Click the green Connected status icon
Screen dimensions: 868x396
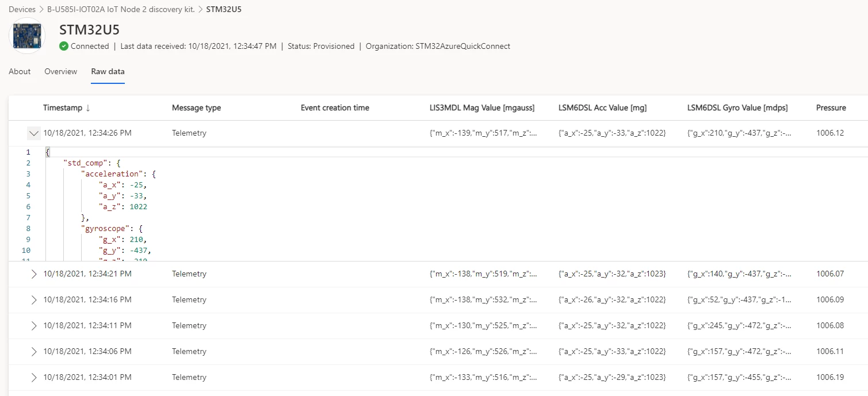pyautogui.click(x=64, y=46)
